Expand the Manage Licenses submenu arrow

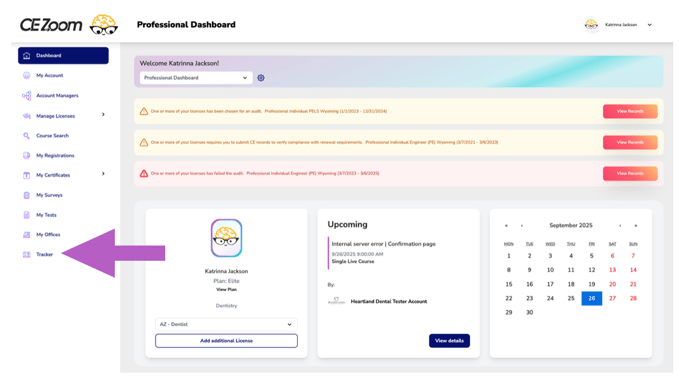click(x=103, y=114)
